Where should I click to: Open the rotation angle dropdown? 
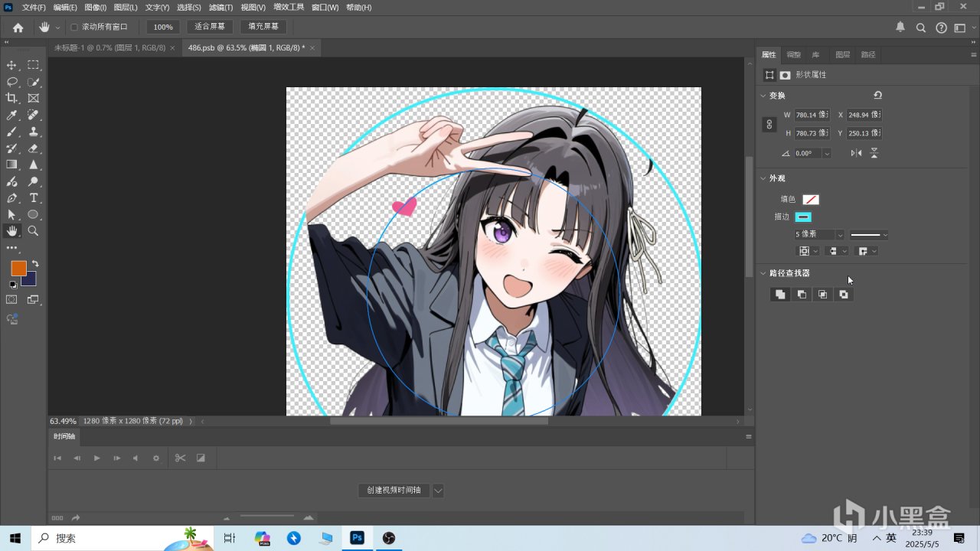[827, 153]
